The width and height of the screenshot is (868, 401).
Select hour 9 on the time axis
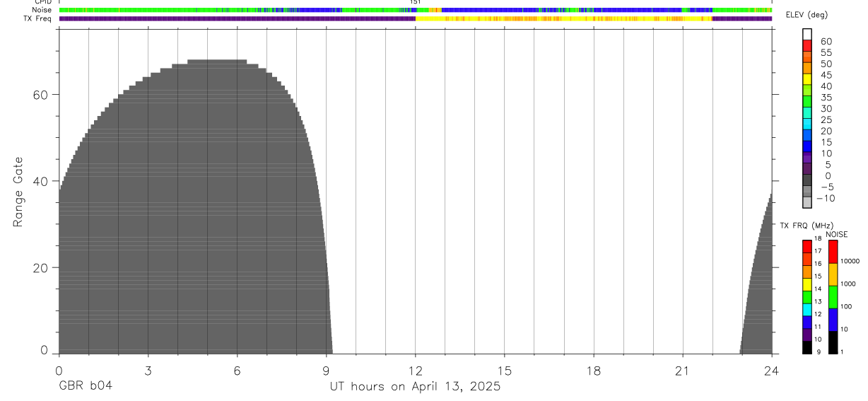pos(326,370)
